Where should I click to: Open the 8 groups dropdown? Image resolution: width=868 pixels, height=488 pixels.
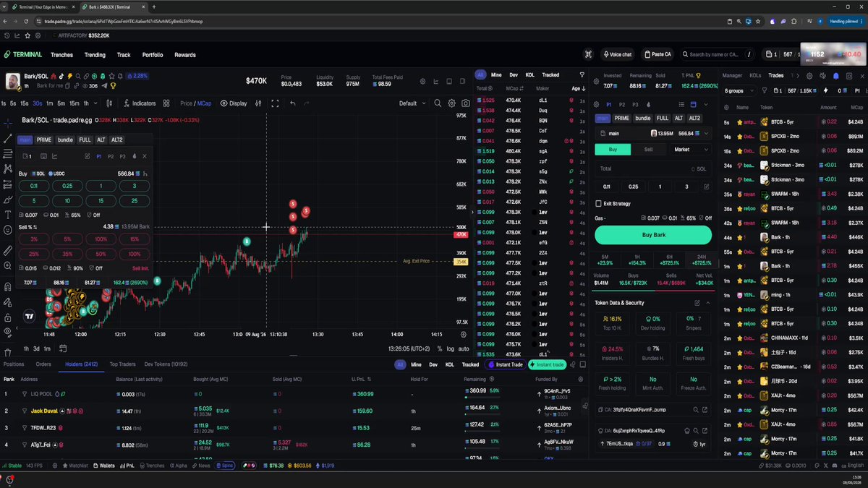pos(738,91)
